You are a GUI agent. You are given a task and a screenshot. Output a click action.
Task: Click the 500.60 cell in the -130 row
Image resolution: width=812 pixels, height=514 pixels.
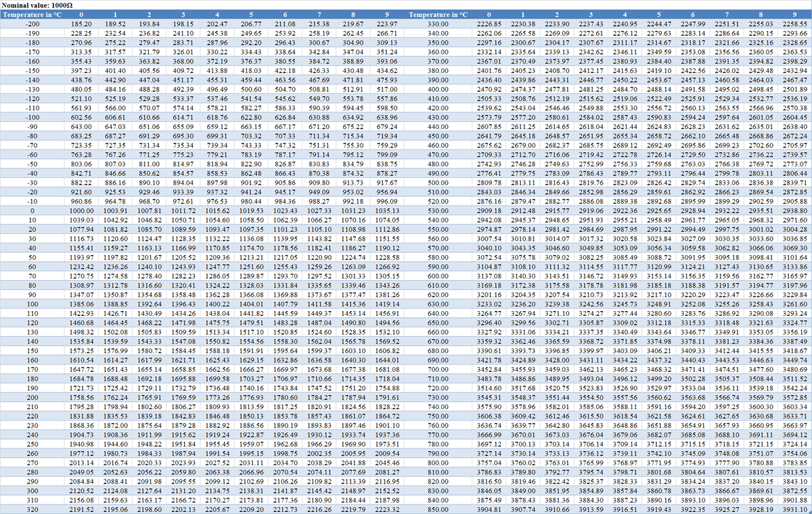(x=251, y=89)
